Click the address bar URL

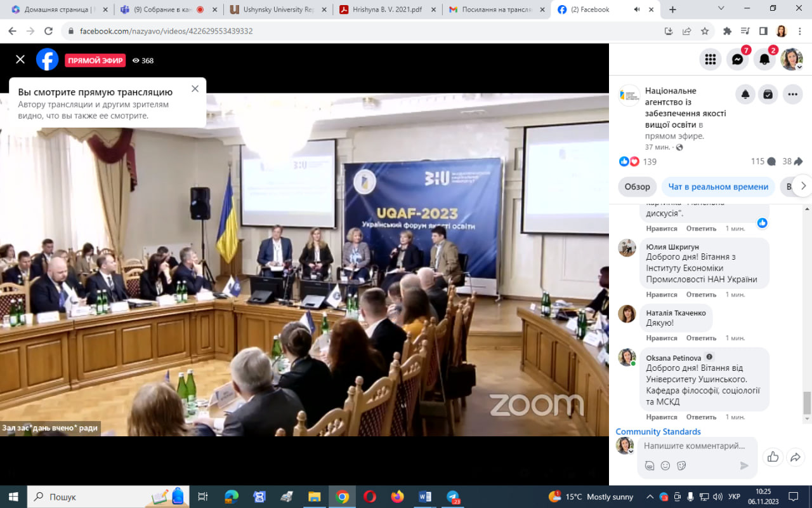166,31
